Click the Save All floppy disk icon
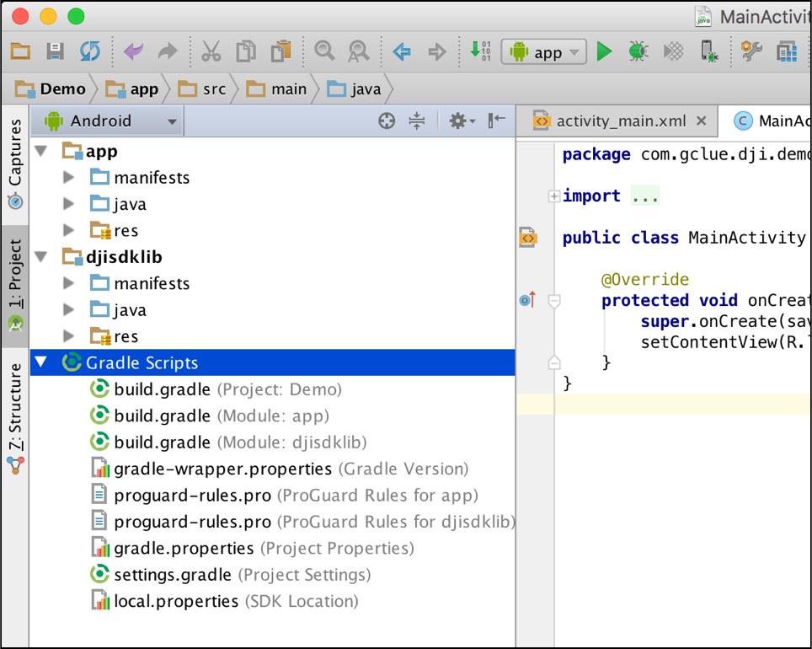The width and height of the screenshot is (812, 649). 55,52
